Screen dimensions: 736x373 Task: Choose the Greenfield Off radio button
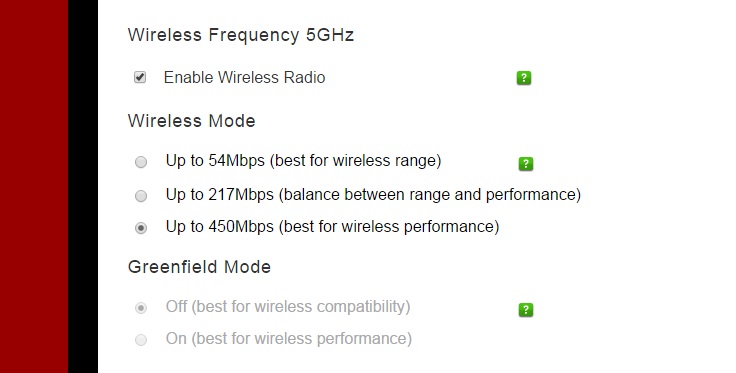pyautogui.click(x=141, y=308)
